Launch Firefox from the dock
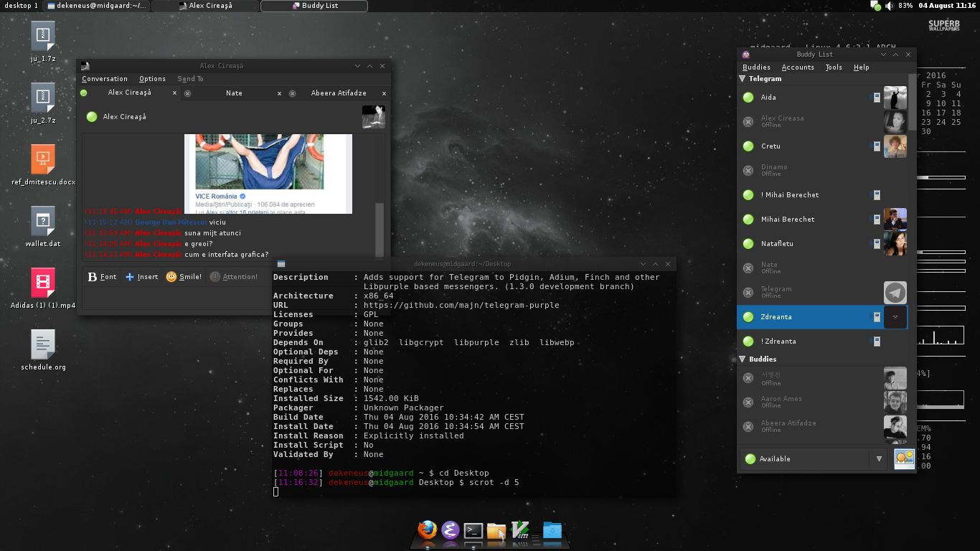980x551 pixels. click(428, 530)
